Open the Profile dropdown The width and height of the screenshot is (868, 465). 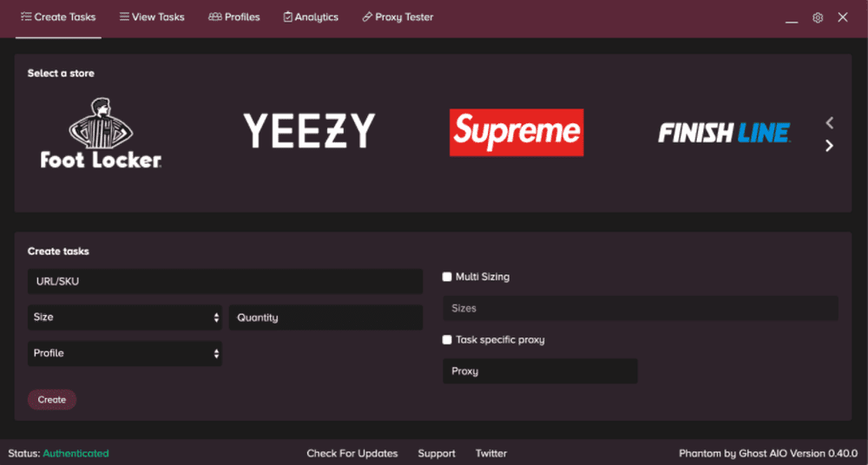pos(124,353)
